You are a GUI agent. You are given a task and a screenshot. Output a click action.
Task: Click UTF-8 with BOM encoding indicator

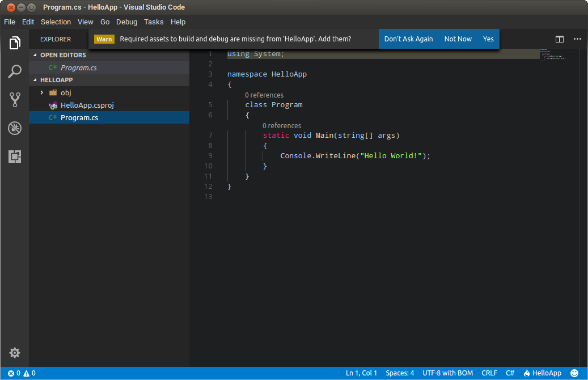[x=447, y=373]
